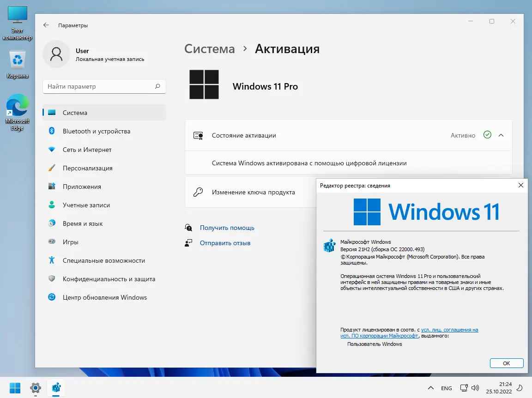Open Специальные возможности settings
This screenshot has width=532, height=398.
coord(104,260)
